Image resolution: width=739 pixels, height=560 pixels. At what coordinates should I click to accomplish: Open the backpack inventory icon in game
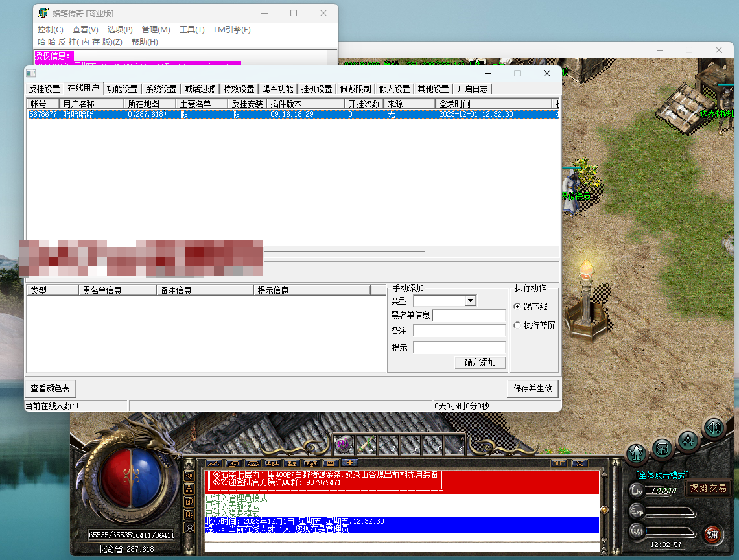coord(662,449)
